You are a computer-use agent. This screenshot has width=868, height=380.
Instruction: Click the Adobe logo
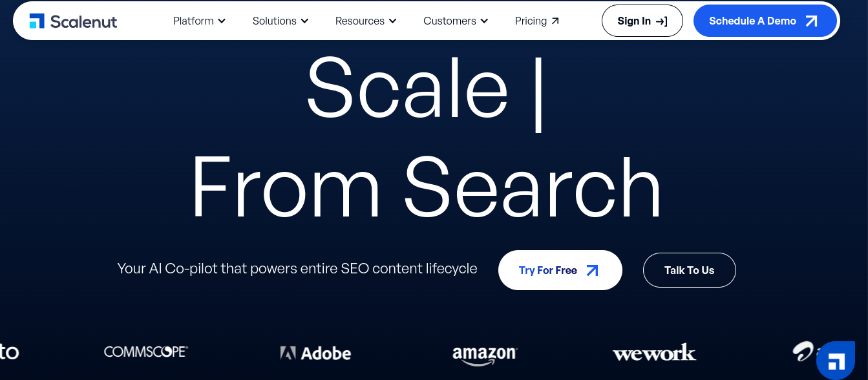[315, 353]
